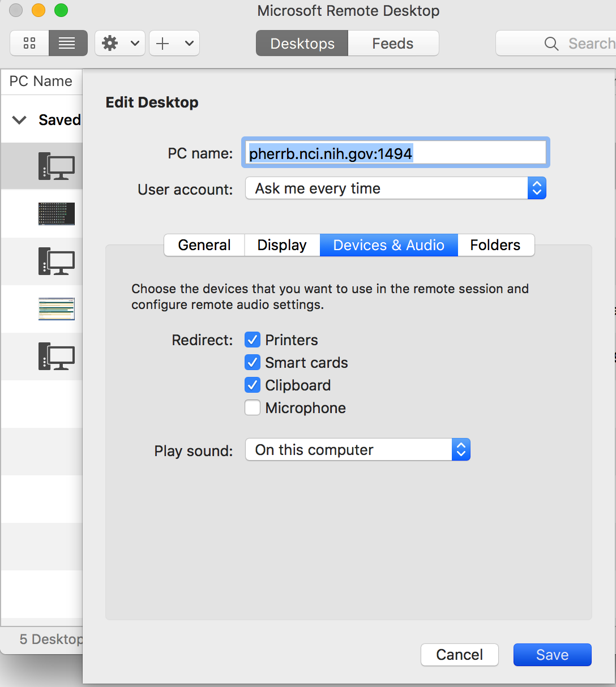Minimize the Microsoft Remote Desktop window

[x=38, y=10]
